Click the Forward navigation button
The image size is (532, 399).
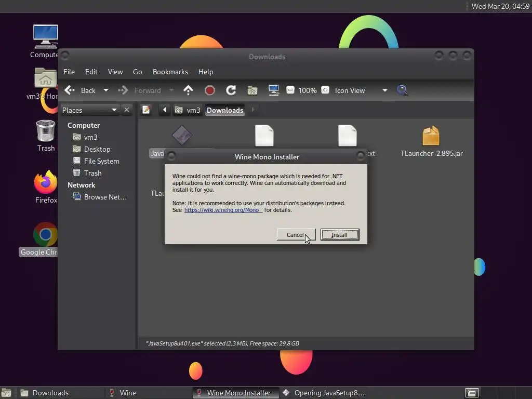point(139,90)
